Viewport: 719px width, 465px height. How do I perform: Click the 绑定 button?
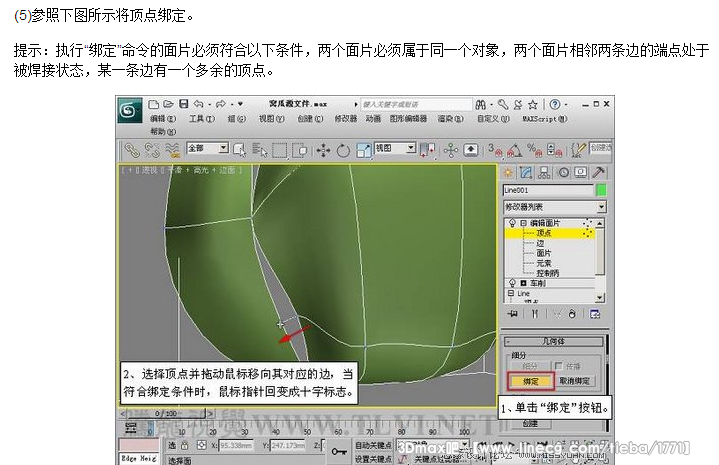click(531, 381)
